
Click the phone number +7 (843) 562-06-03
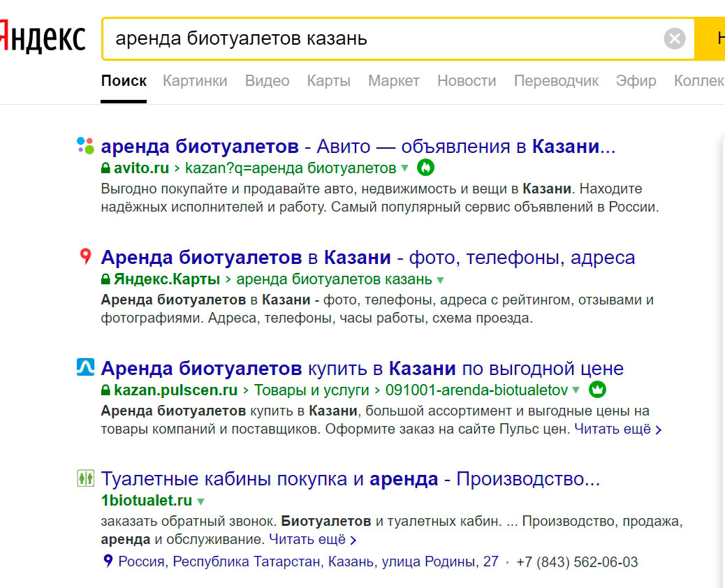pos(577,561)
